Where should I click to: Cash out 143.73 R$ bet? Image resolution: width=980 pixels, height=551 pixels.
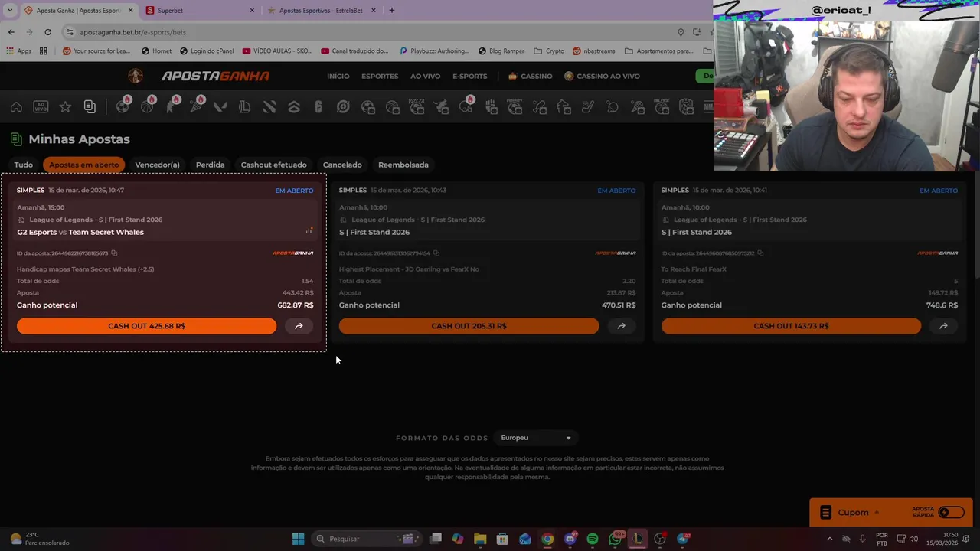pos(791,326)
